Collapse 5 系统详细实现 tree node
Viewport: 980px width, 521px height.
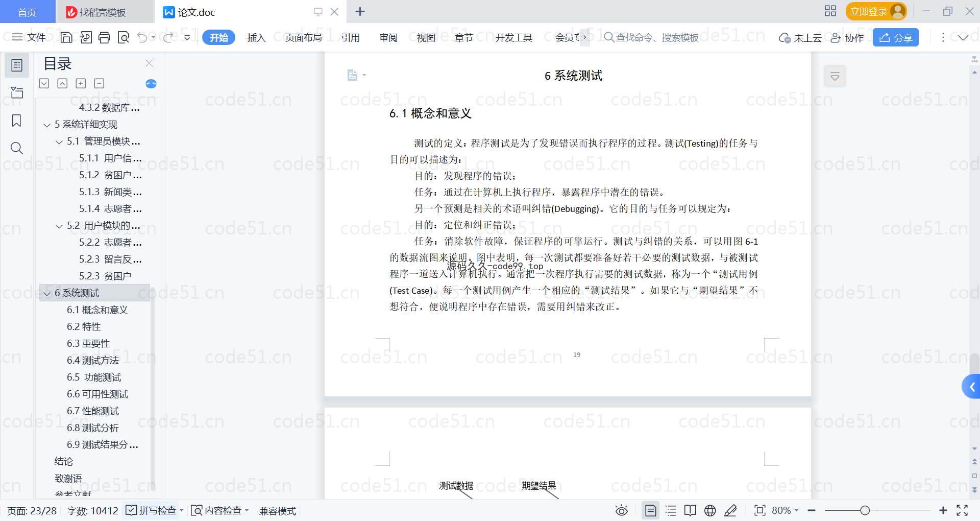pos(47,125)
